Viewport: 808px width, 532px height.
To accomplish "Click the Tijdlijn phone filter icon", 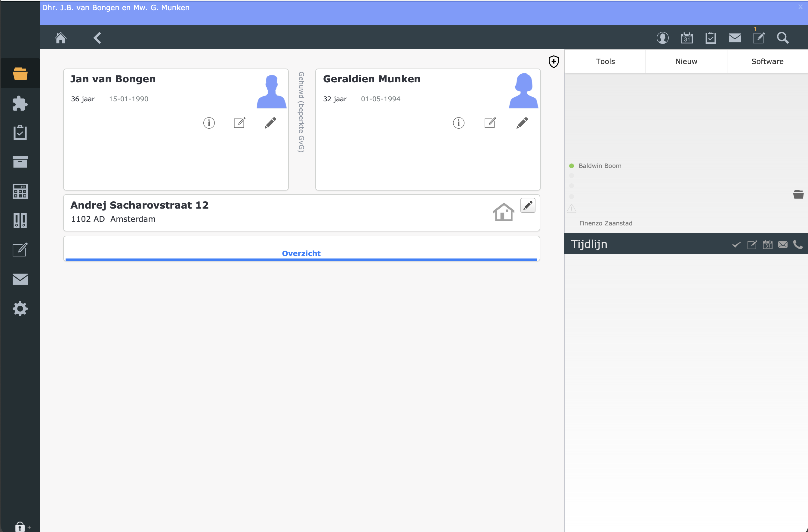I will pos(798,245).
